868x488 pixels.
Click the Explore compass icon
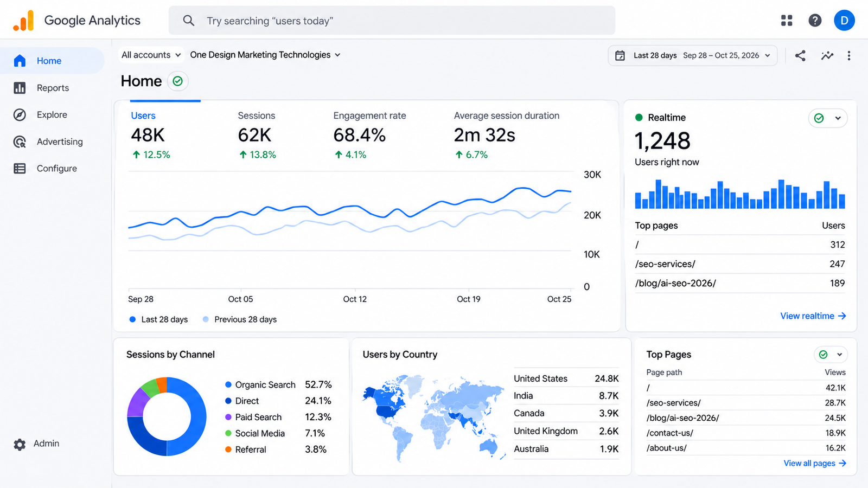click(20, 114)
